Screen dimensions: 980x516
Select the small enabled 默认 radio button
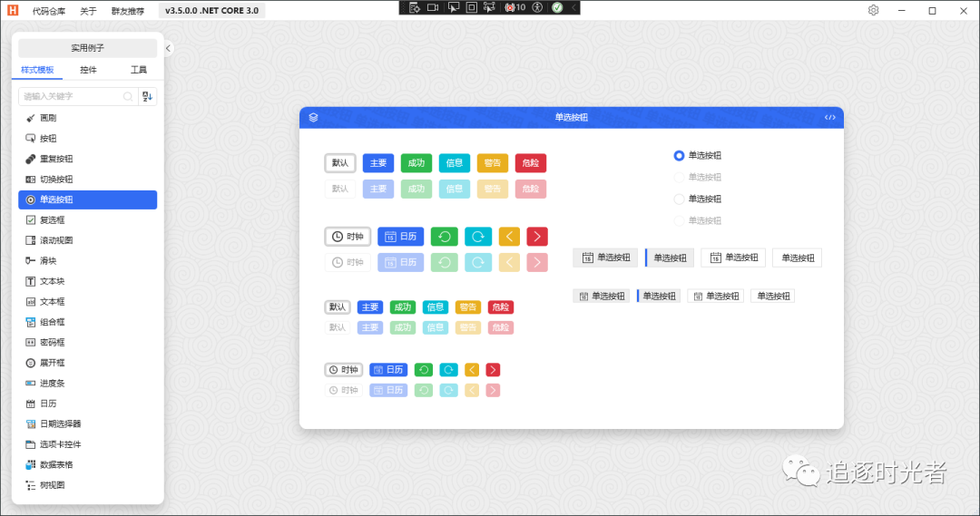pyautogui.click(x=338, y=307)
